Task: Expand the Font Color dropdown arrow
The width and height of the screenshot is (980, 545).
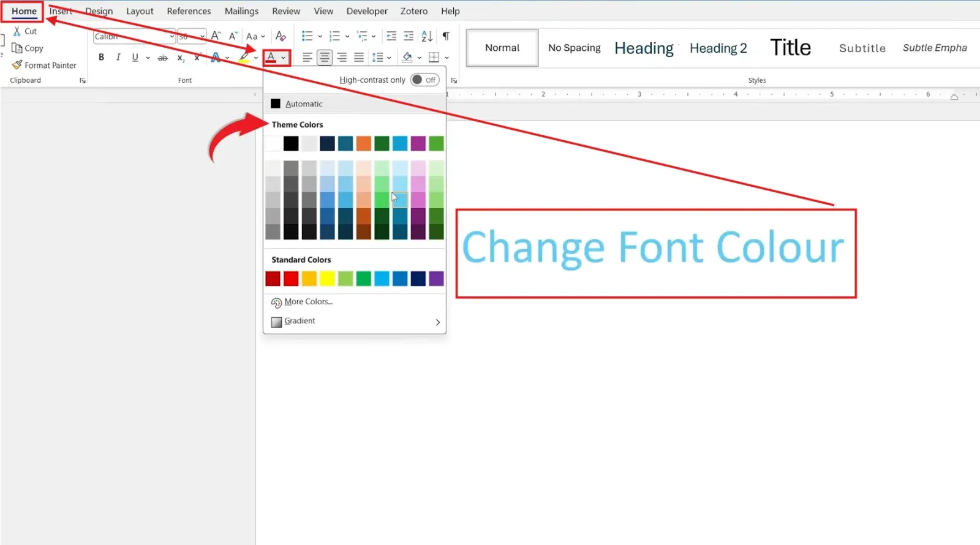Action: point(283,58)
